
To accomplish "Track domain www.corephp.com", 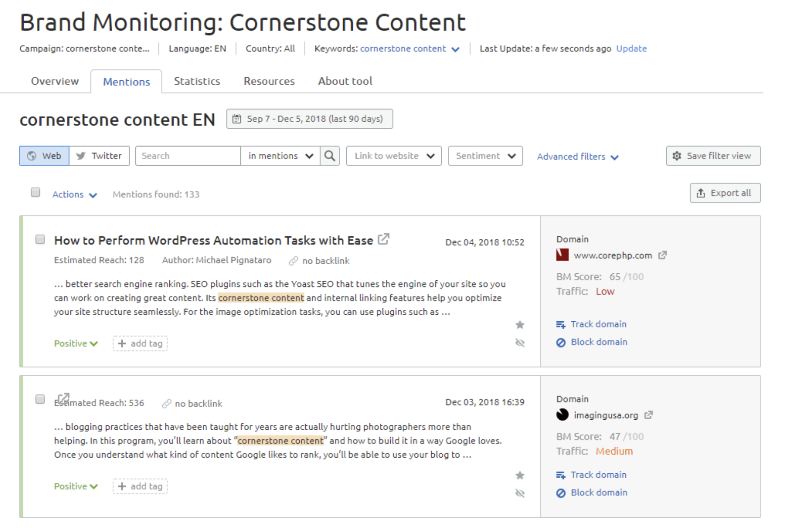I will tap(591, 324).
